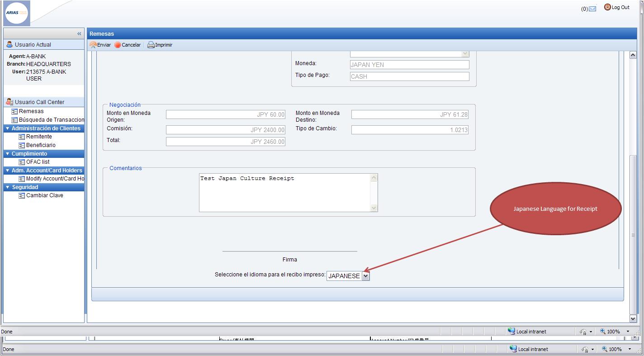Viewport: 644px width, 356px height.
Task: Click the Cambiar Clave form icon
Action: pyautogui.click(x=22, y=195)
